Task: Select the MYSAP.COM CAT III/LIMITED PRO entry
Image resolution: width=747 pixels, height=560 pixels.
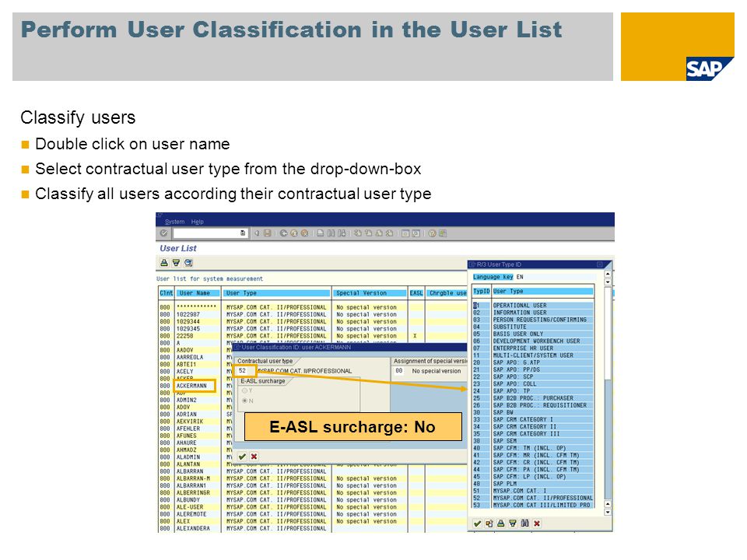Action: 542,506
